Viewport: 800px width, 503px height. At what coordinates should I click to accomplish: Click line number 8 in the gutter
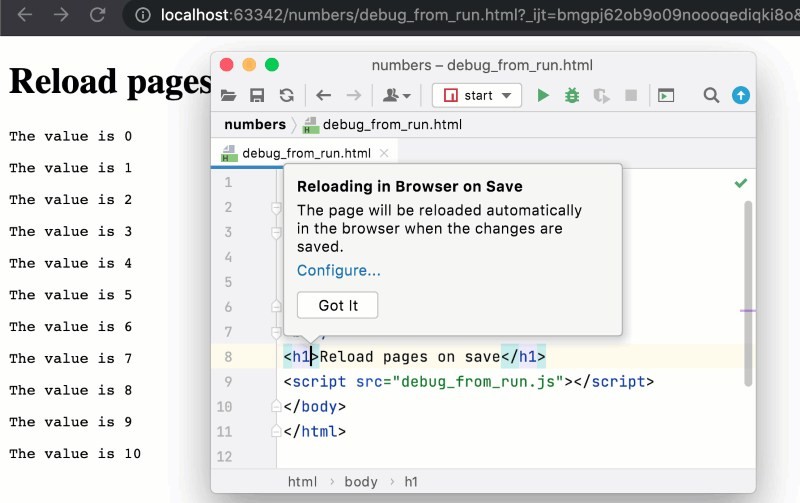pyautogui.click(x=228, y=357)
